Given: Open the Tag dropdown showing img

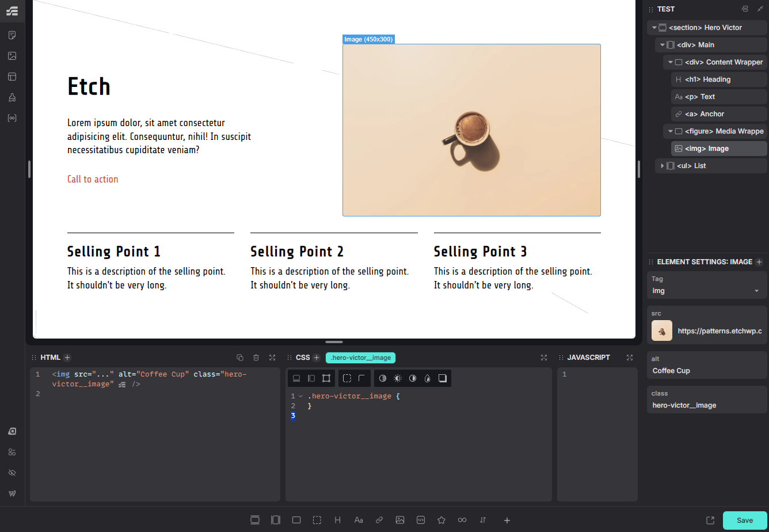Looking at the screenshot, I should (707, 291).
